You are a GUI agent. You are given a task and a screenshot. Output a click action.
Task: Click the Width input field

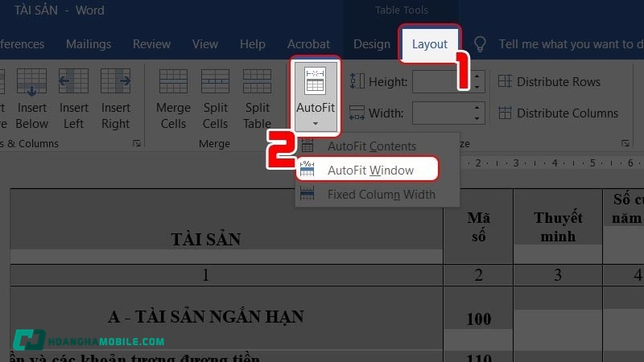(x=440, y=113)
